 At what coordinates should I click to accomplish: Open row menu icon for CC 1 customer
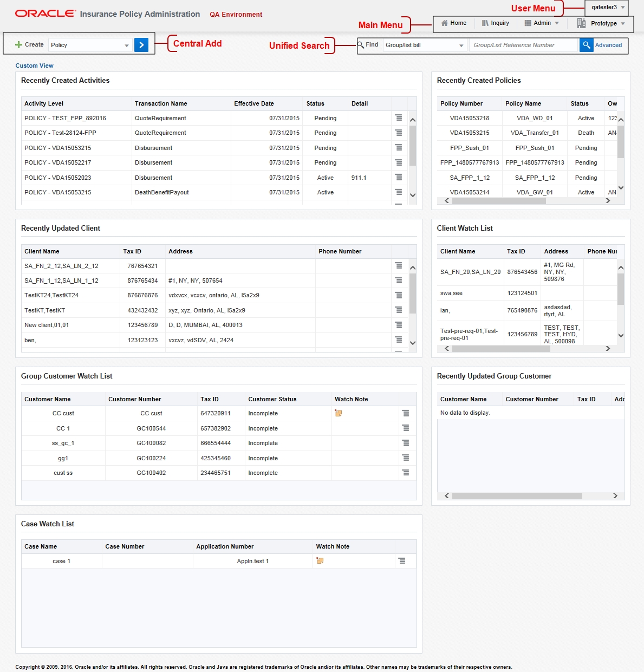point(405,428)
